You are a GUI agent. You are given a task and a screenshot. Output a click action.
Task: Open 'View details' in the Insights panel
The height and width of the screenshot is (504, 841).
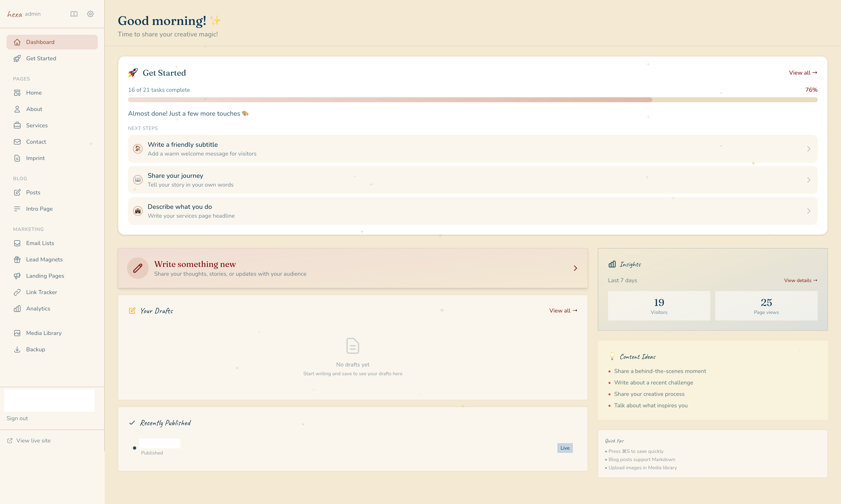(800, 280)
